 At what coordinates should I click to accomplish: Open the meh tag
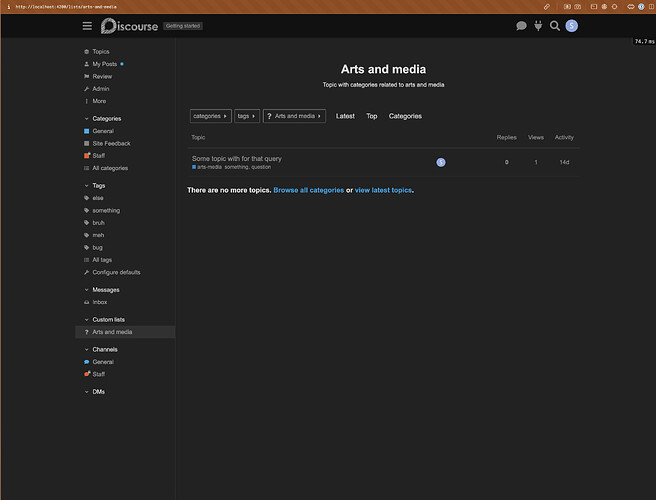tap(98, 235)
